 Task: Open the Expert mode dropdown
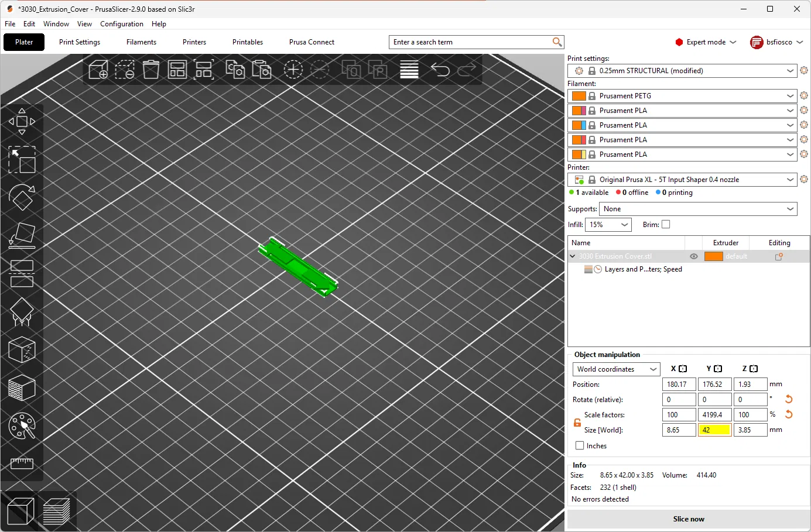[x=706, y=42]
